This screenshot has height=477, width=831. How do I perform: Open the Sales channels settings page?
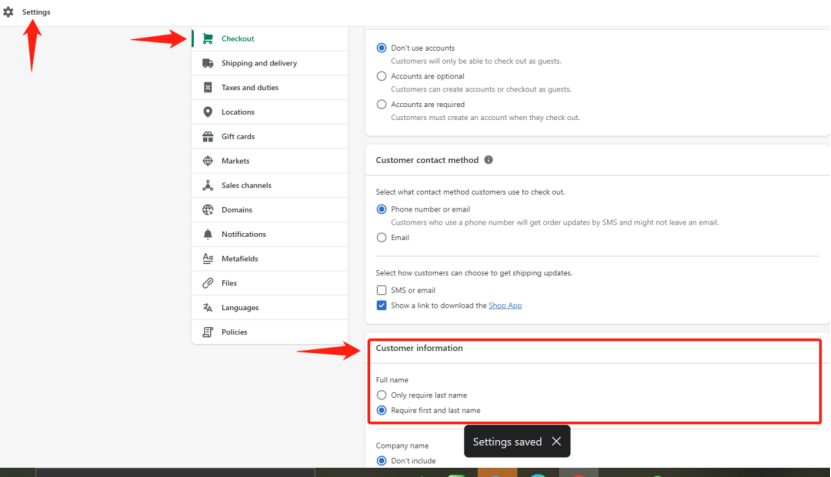click(x=270, y=185)
